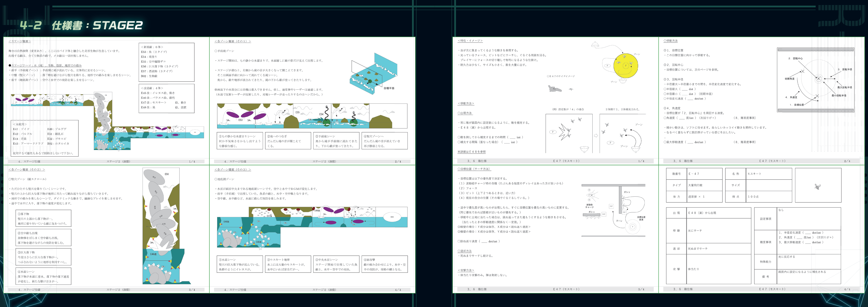Click the gray player ship size image
The image size is (868, 307).
(x=555, y=89)
